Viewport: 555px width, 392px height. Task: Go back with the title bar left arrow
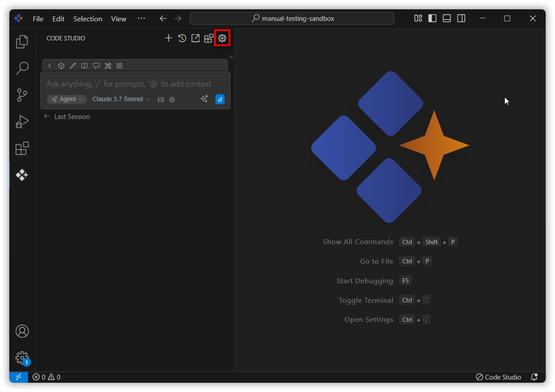tap(163, 19)
